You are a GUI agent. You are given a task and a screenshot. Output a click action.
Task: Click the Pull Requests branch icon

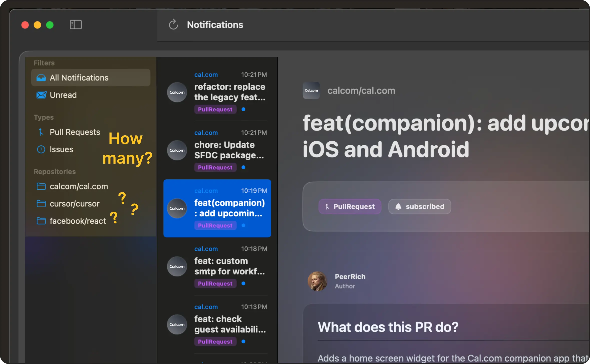click(41, 132)
